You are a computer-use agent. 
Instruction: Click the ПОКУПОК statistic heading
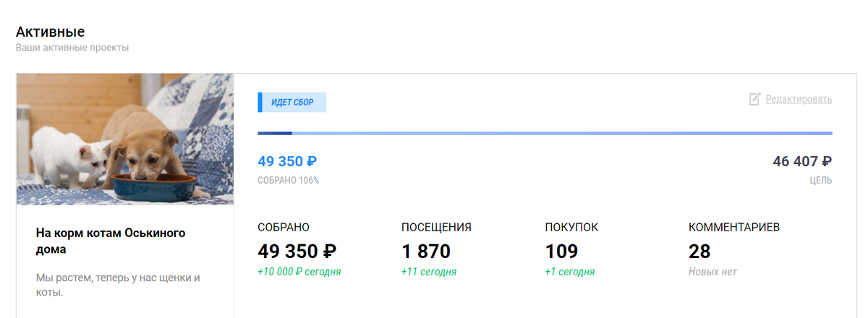coord(571,227)
